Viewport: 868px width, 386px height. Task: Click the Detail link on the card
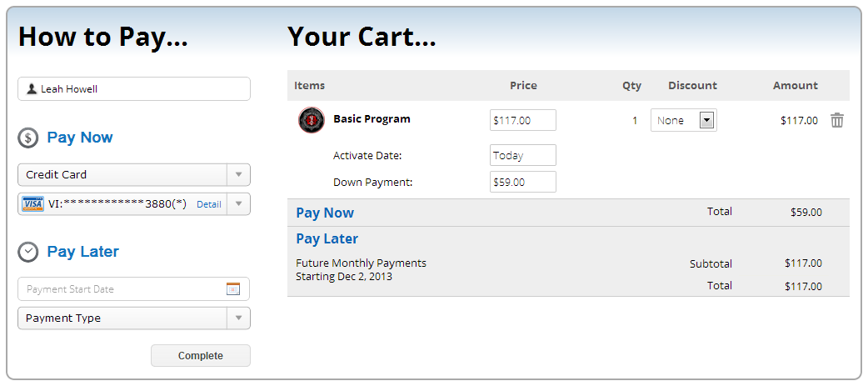209,204
